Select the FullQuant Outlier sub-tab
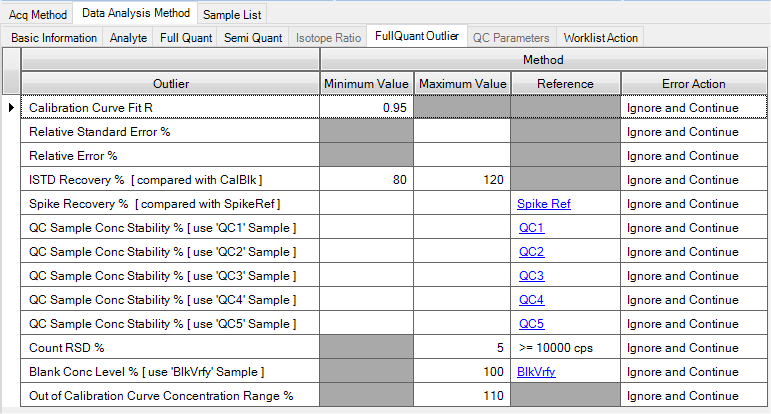Screen dimensions: 771x414 click(417, 36)
